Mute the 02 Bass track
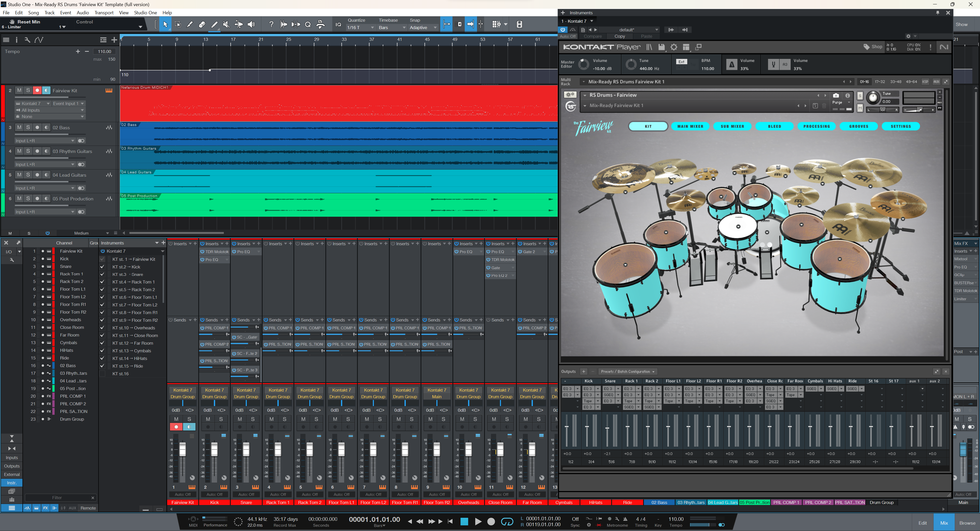 tap(19, 127)
